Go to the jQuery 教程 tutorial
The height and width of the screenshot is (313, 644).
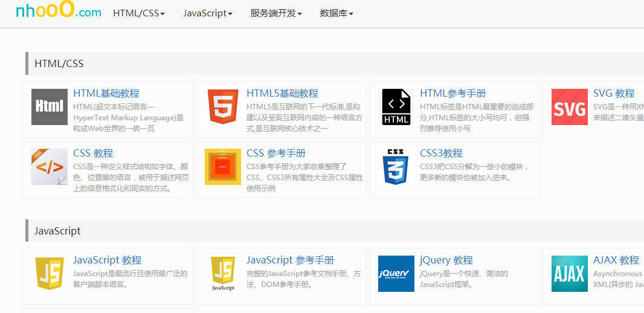coord(446,260)
